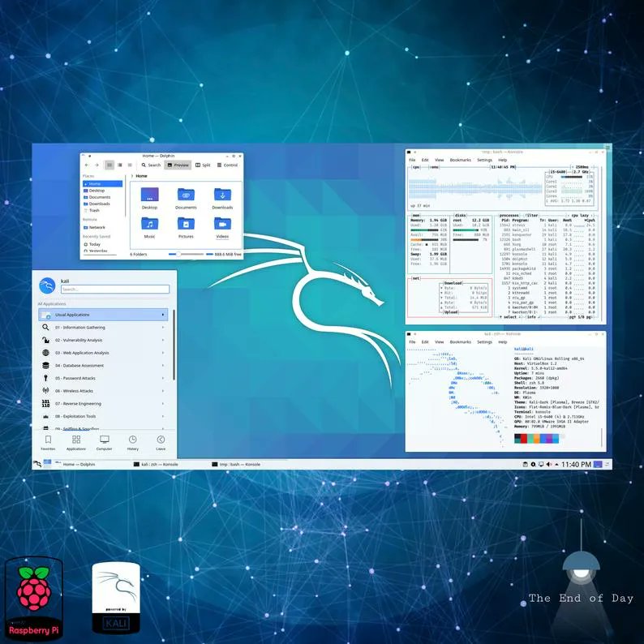Click the kali user avatar in launcher

[x=47, y=286]
